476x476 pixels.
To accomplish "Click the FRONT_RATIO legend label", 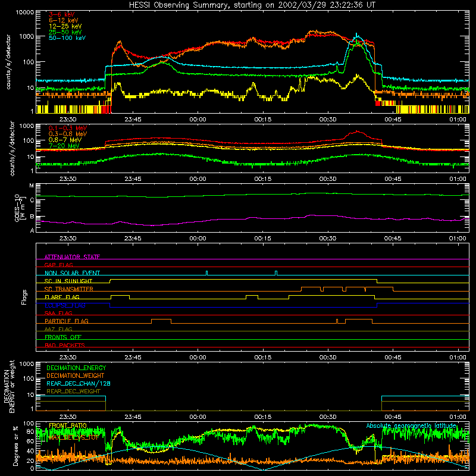I will click(68, 425).
